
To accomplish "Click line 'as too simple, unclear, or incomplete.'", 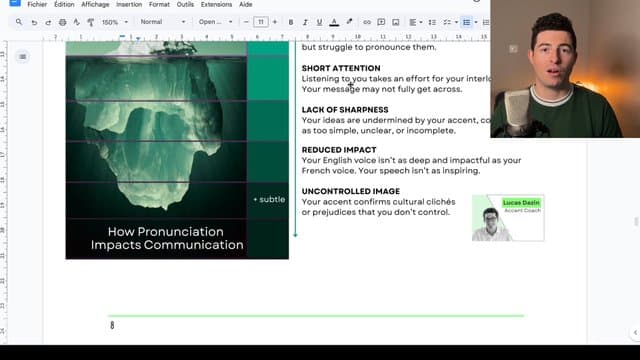I will click(x=378, y=131).
